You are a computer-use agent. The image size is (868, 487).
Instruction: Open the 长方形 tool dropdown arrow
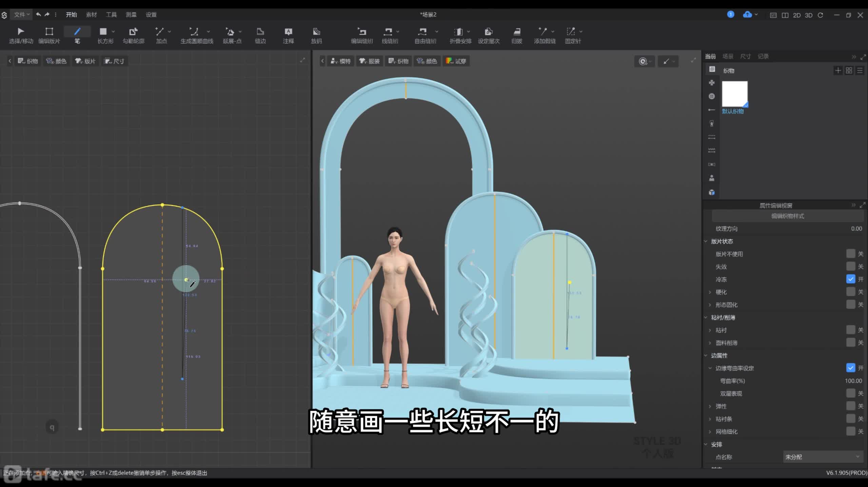pos(113,32)
